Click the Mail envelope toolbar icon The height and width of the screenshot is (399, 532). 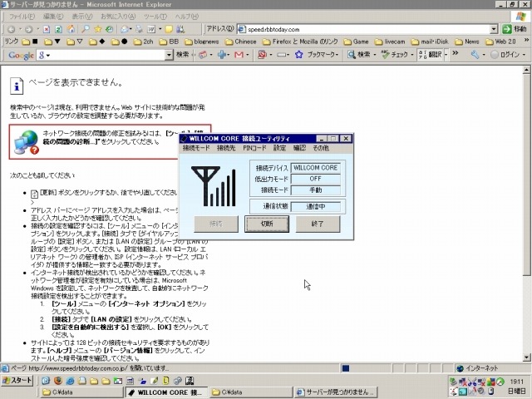point(124,30)
